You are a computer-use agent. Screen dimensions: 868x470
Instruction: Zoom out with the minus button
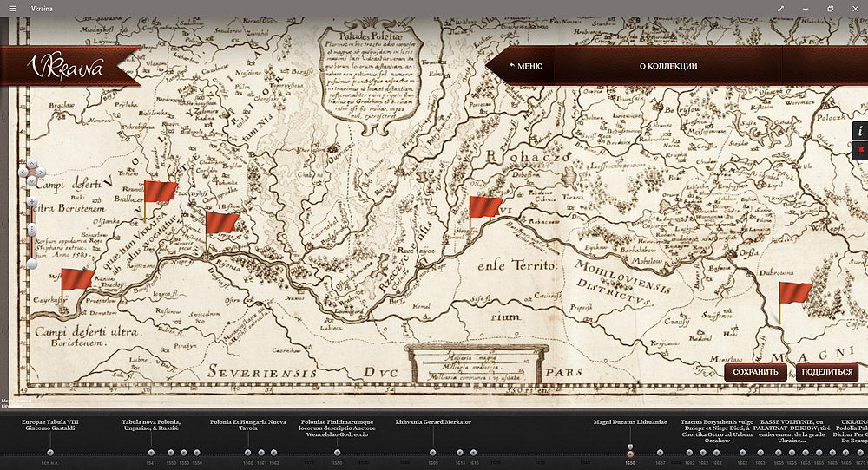point(32,264)
